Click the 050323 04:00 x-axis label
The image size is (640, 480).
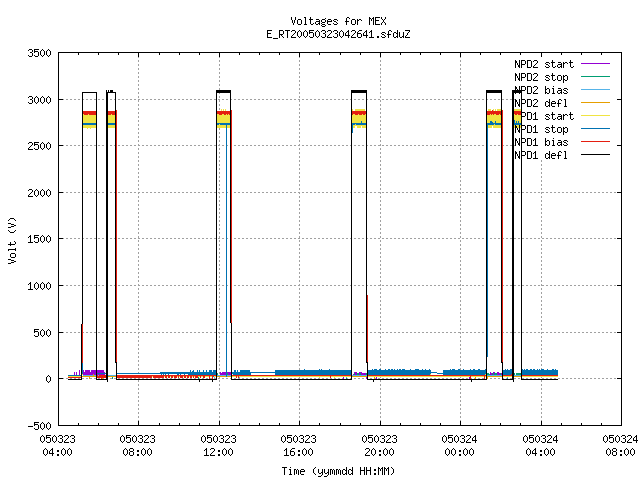point(58,446)
